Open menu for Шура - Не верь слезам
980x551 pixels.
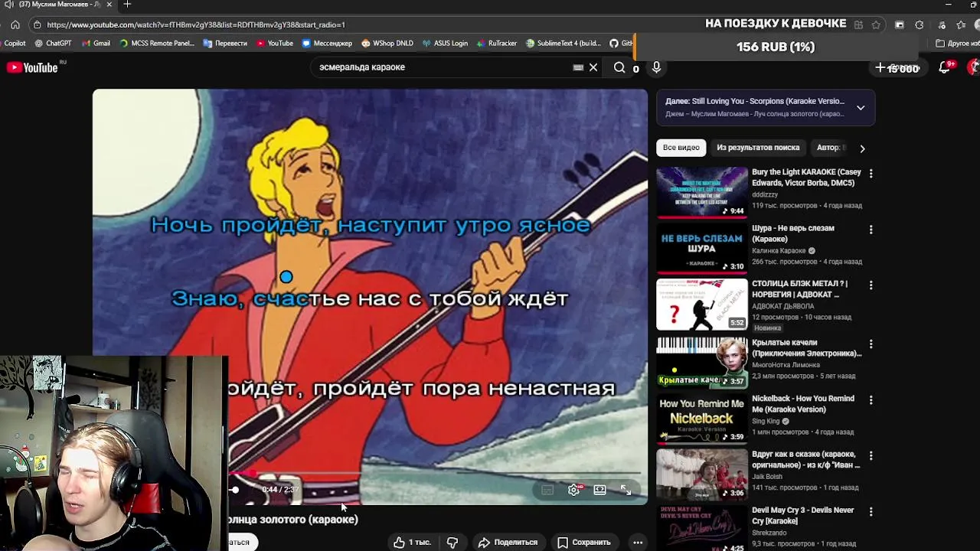pyautogui.click(x=871, y=230)
